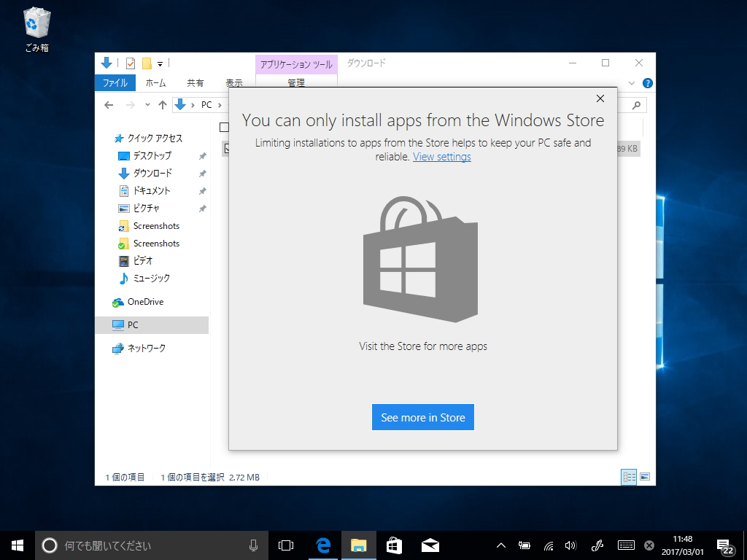This screenshot has width=747, height=560.
Task: Switch to the 共有 ribbon tab
Action: pyautogui.click(x=195, y=82)
